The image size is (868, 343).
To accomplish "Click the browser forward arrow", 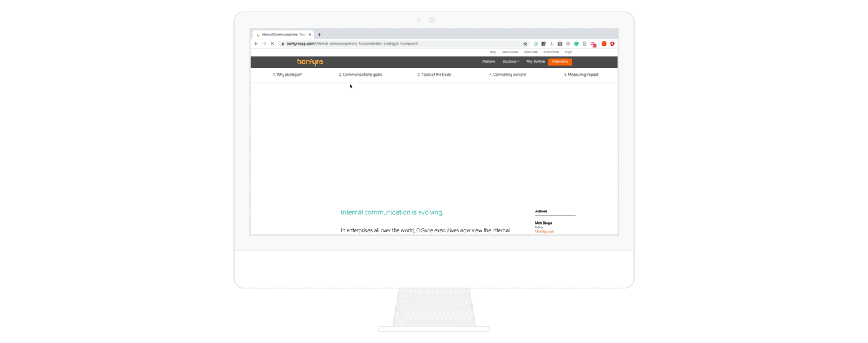I will pos(264,44).
